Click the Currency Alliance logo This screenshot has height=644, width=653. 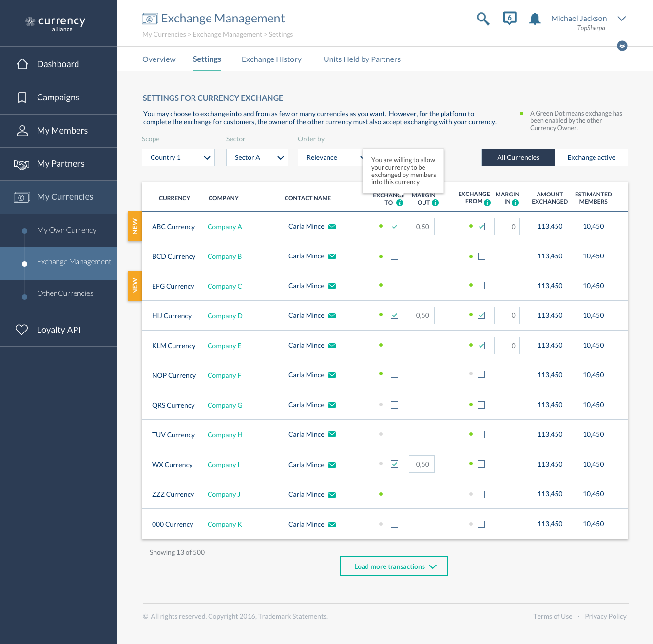[x=56, y=23]
